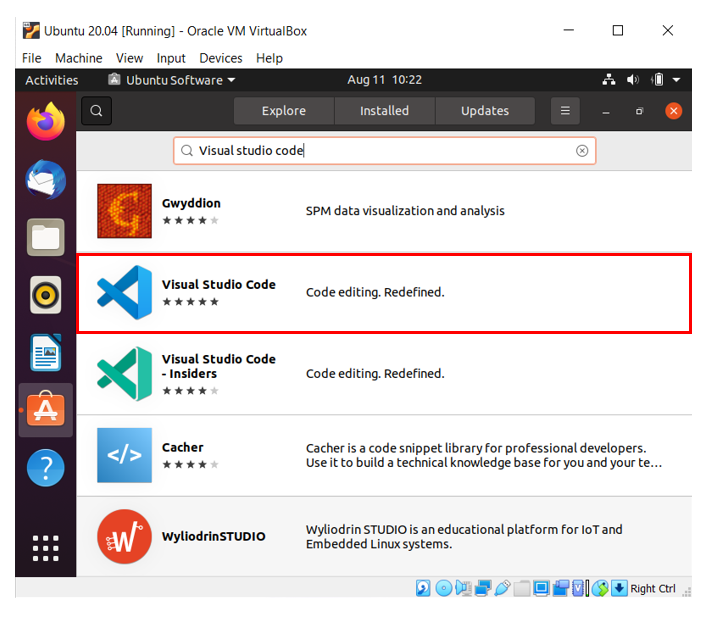Viewport: 718px width, 620px height.
Task: Open the Help question mark icon
Action: pos(45,468)
